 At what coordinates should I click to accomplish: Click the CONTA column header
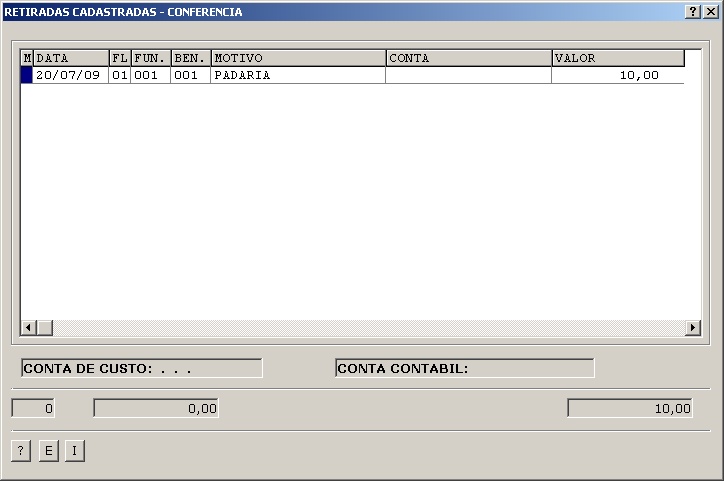468,58
